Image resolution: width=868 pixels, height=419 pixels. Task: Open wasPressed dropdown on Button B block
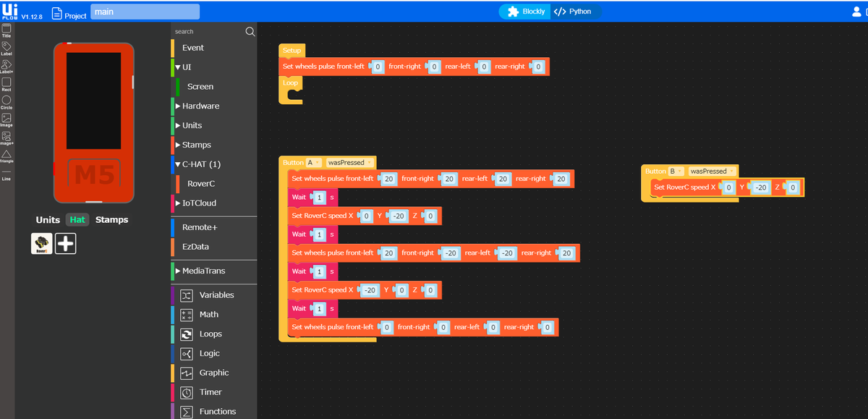pyautogui.click(x=711, y=172)
